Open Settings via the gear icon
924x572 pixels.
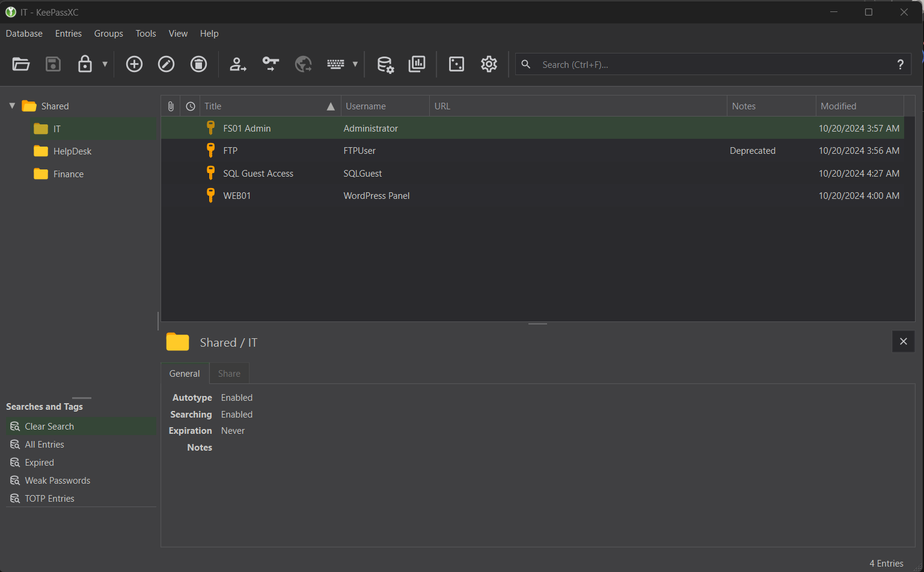[489, 64]
